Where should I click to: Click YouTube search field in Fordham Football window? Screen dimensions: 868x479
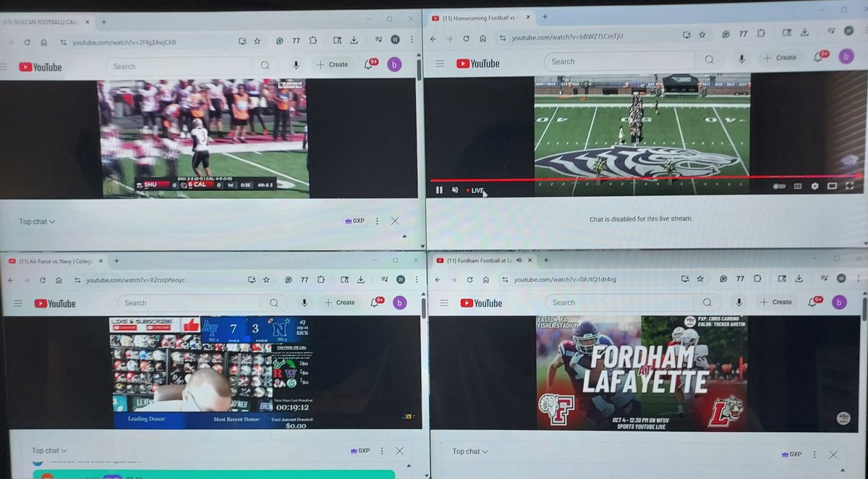pos(618,302)
